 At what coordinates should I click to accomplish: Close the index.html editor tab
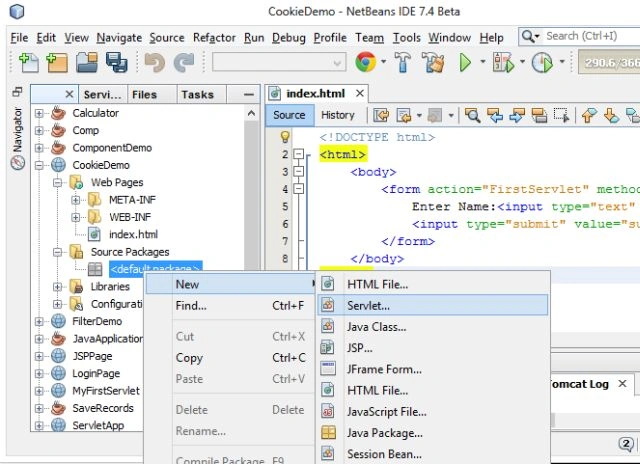[x=360, y=93]
